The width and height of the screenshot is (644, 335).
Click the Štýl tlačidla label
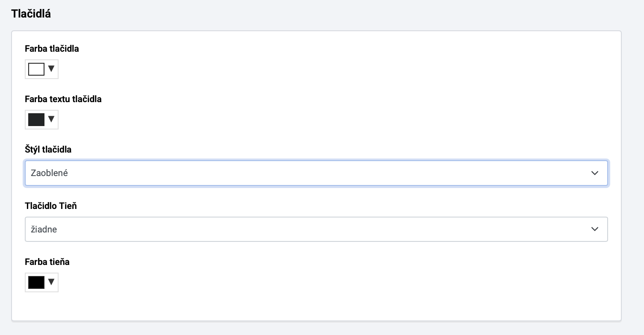[x=48, y=150]
